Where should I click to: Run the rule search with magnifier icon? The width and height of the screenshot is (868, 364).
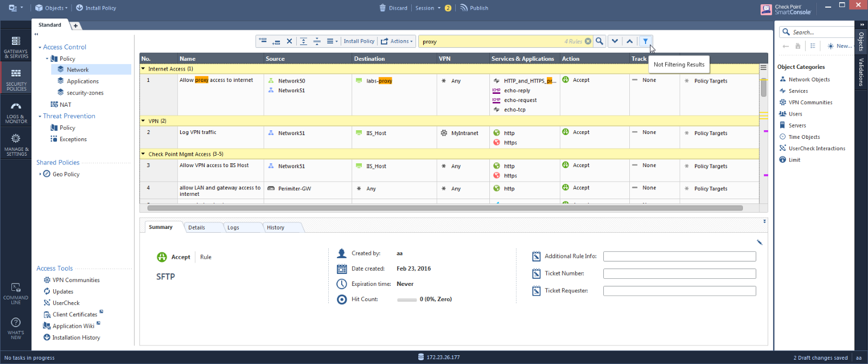click(599, 41)
